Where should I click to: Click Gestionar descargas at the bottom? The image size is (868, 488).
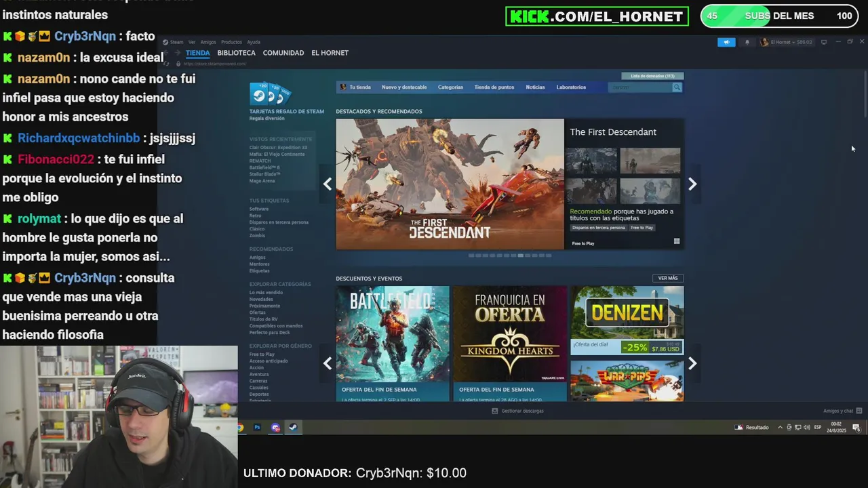[x=517, y=411]
